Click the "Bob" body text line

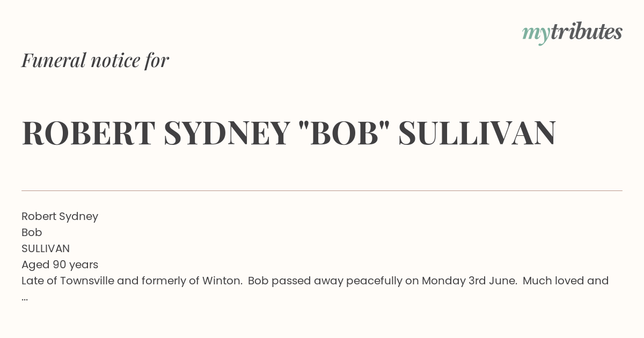click(32, 232)
